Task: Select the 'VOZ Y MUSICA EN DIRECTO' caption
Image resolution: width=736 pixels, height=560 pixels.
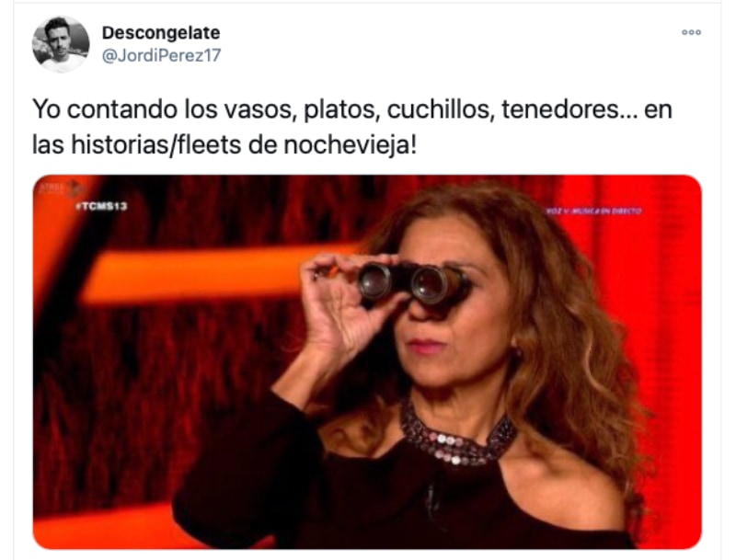Action: click(x=593, y=211)
